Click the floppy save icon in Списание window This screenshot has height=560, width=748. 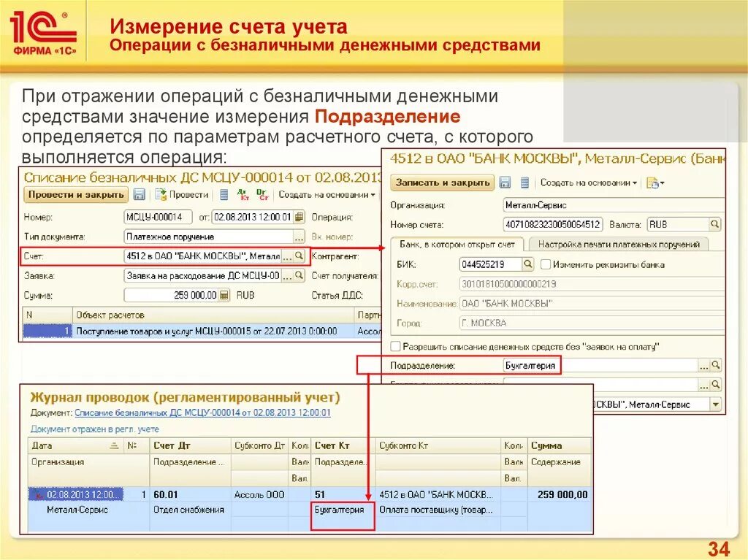[x=139, y=195]
